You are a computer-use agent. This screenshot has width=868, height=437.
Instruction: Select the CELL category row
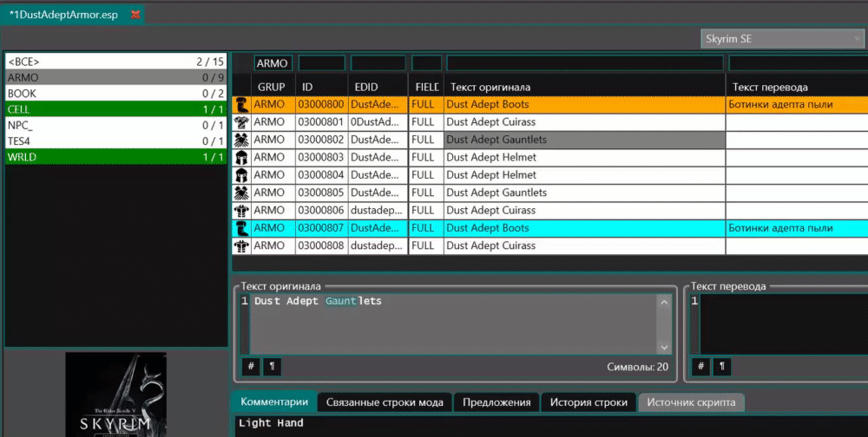click(115, 109)
